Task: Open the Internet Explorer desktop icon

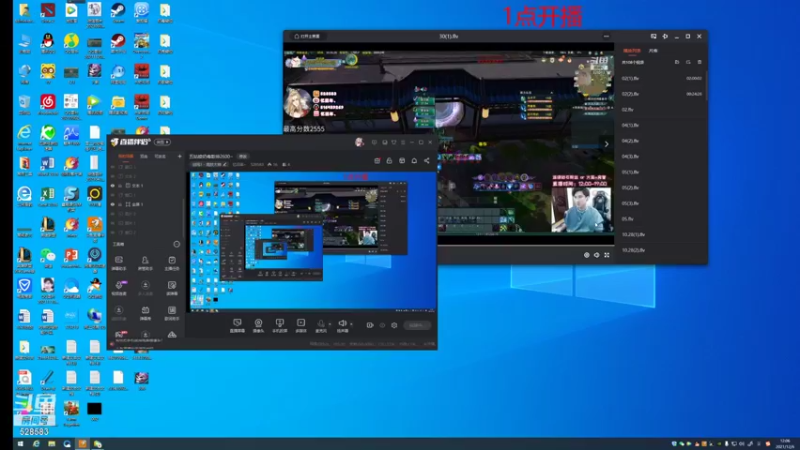Action: coord(24,135)
